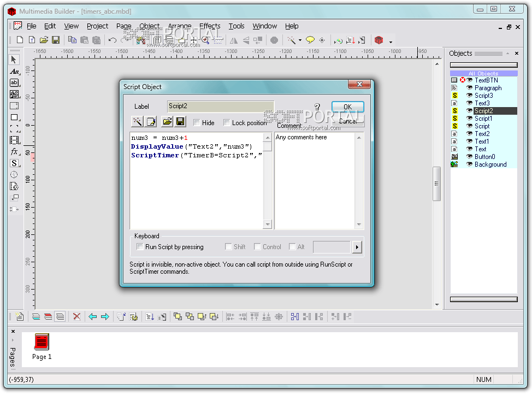Click the red delete page icon
Image resolution: width=532 pixels, height=395 pixels.
pyautogui.click(x=77, y=316)
